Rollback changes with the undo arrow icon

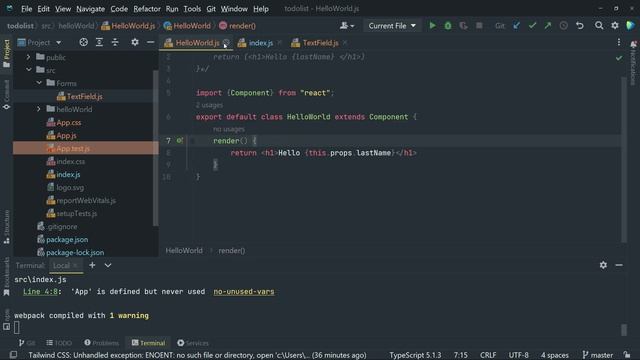pos(580,26)
